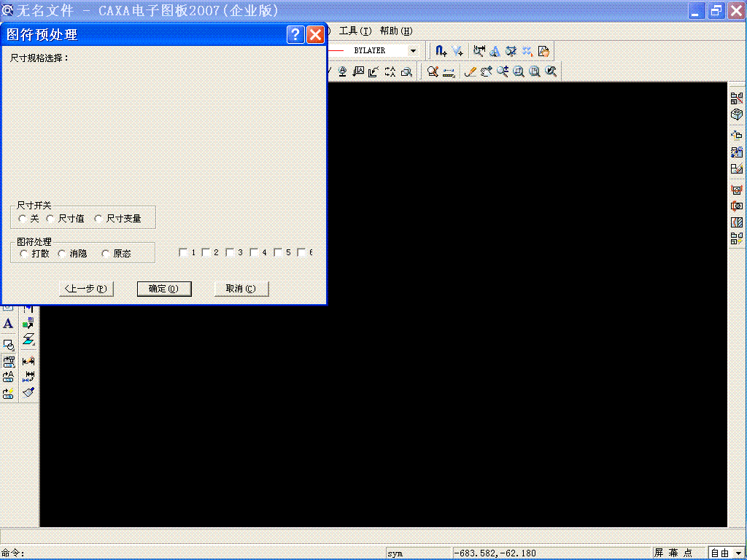The width and height of the screenshot is (747, 560).
Task: Click the 确定(O) confirm button
Action: click(x=164, y=289)
